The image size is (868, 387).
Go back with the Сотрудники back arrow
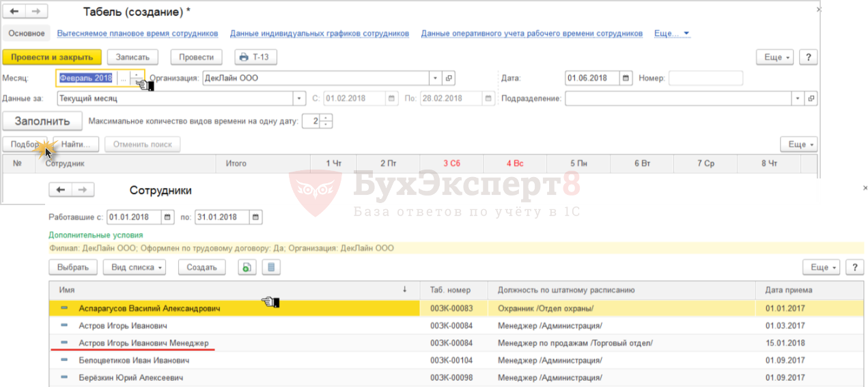[61, 190]
